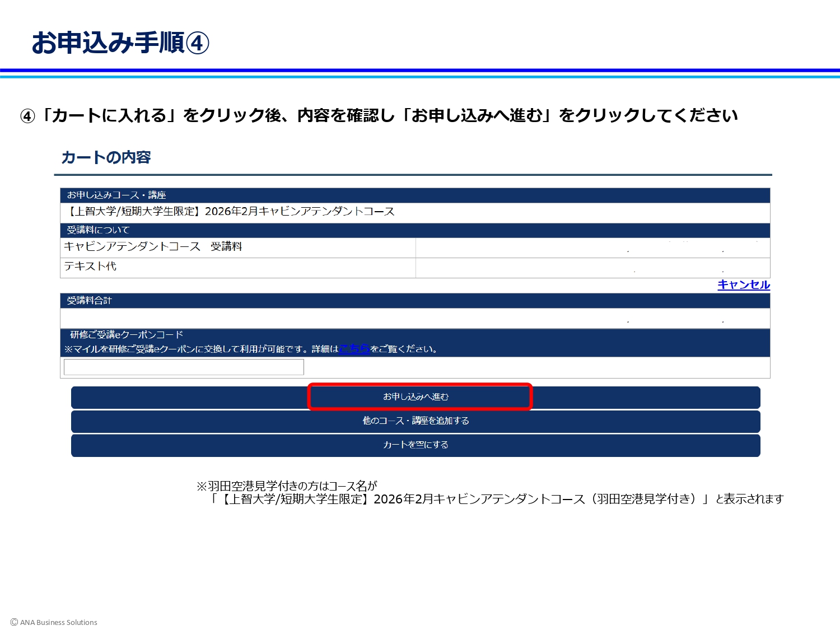Click the amount cell beside テキスト代
This screenshot has width=840, height=630.
[x=592, y=268]
